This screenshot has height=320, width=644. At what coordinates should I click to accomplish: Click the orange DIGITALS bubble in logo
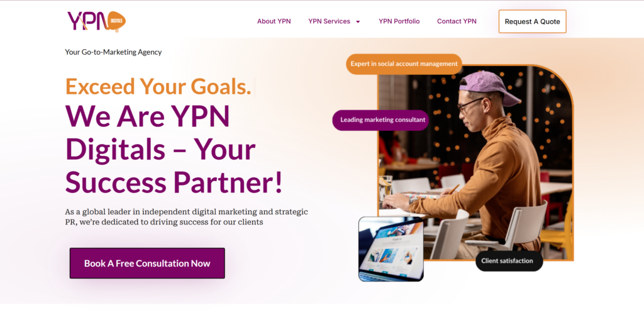[118, 21]
